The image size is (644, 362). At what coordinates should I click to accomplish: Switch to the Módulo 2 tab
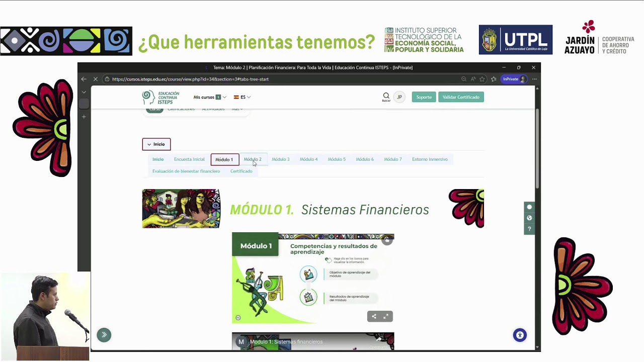253,159
